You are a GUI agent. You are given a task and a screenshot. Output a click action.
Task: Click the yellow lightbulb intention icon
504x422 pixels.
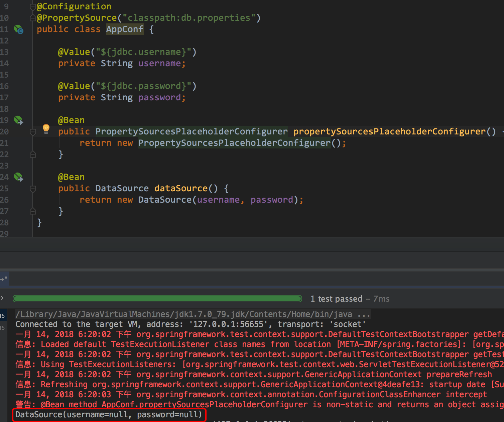coord(46,129)
